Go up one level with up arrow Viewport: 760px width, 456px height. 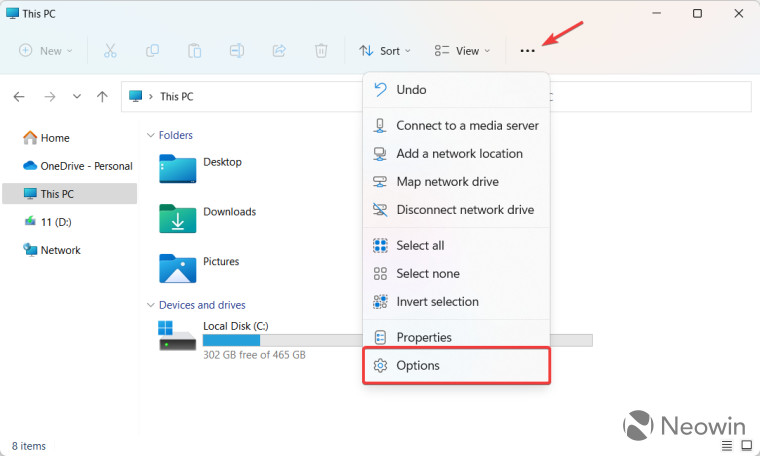(102, 97)
